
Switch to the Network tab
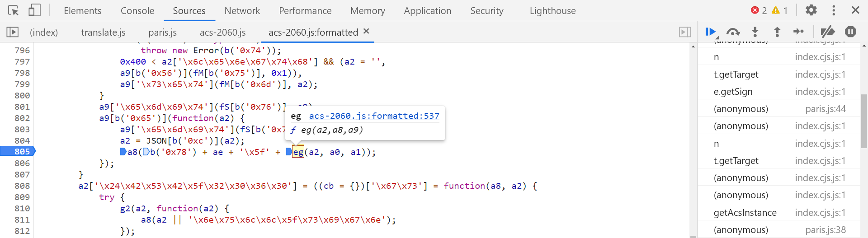pos(242,11)
